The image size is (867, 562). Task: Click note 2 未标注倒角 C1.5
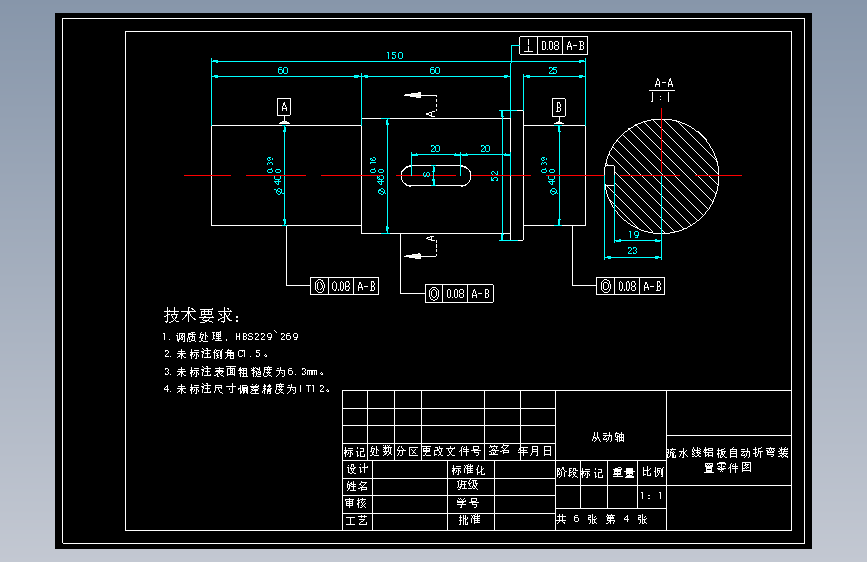[x=216, y=353]
